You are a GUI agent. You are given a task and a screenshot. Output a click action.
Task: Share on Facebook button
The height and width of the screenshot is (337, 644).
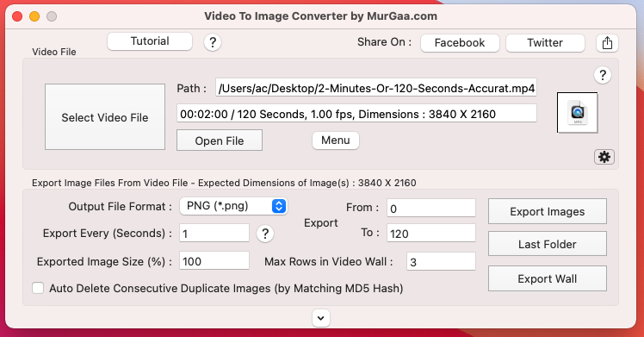[460, 43]
